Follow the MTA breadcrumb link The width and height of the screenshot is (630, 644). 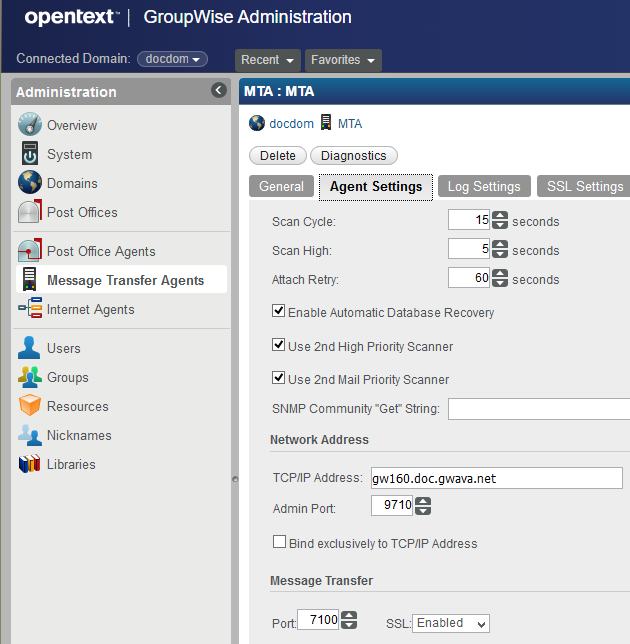tap(350, 124)
